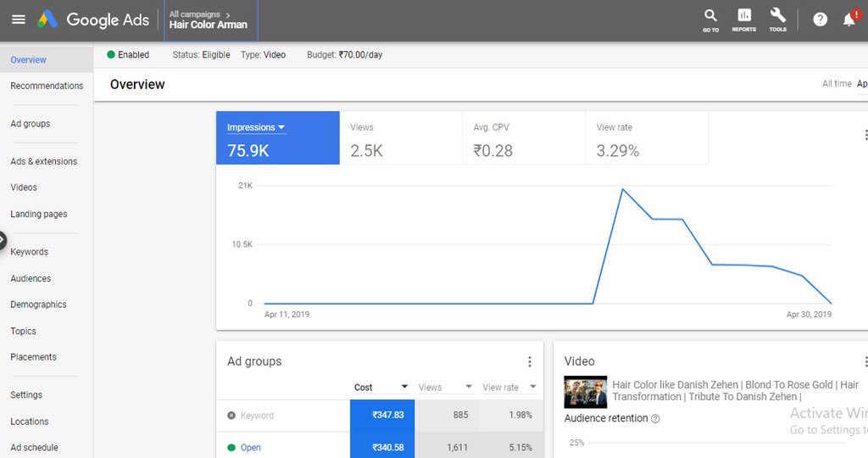Click the Open ad group green status dot
This screenshot has height=458, width=868.
pyautogui.click(x=231, y=448)
